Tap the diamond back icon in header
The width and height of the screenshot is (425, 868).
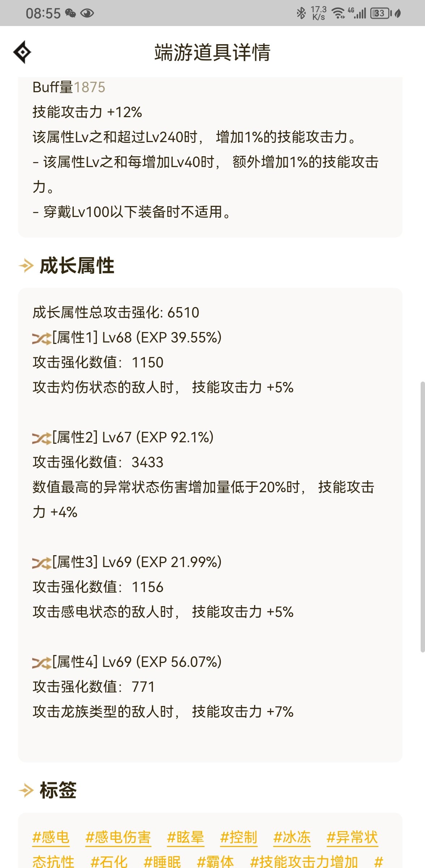22,52
